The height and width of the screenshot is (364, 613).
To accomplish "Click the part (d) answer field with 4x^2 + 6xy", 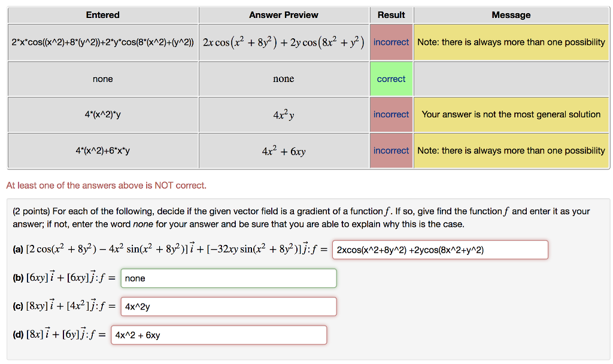I will 219,335.
